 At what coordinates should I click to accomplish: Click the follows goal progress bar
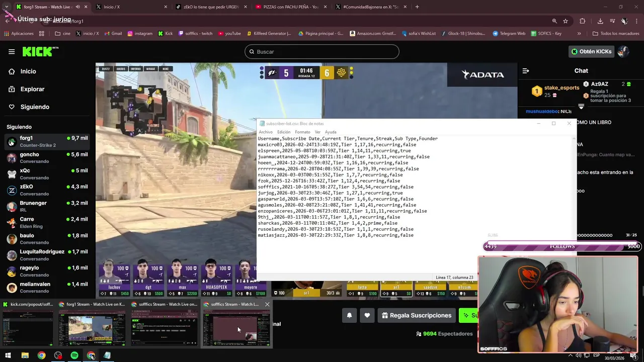[x=562, y=246]
